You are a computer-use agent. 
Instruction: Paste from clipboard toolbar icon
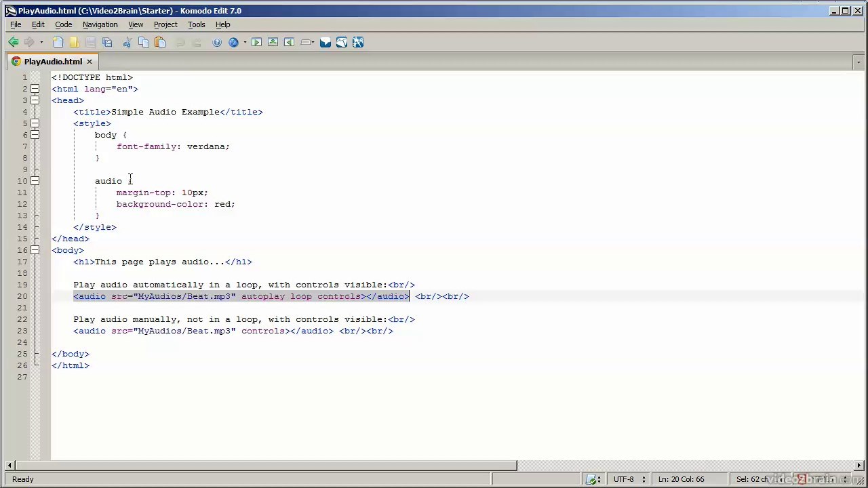160,43
